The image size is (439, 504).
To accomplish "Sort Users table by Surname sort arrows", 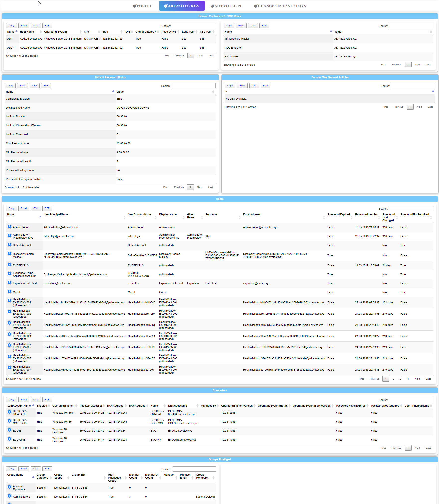I will pos(240,217).
